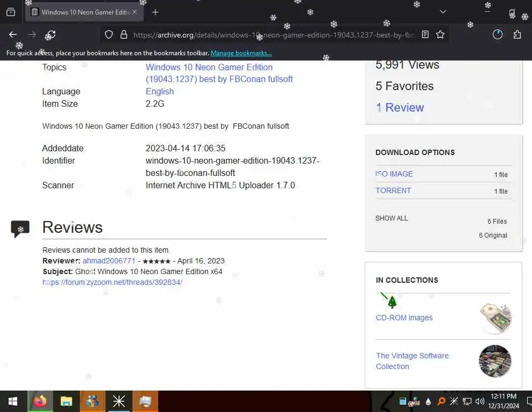Screen dimensions: 532x412
Task: Click the 6 Original count text
Action: click(493, 235)
